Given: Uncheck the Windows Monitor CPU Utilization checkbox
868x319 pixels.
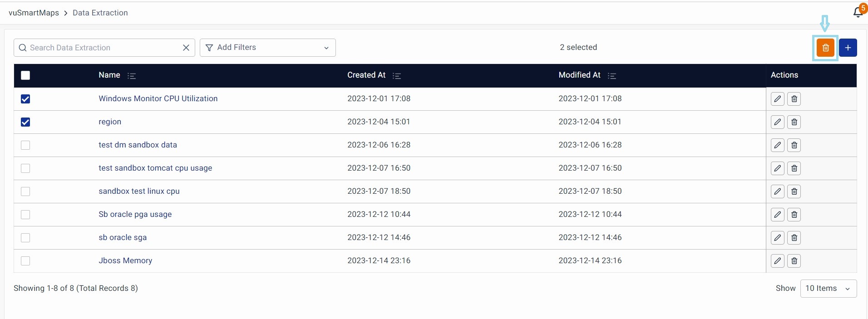Looking at the screenshot, I should pyautogui.click(x=25, y=99).
